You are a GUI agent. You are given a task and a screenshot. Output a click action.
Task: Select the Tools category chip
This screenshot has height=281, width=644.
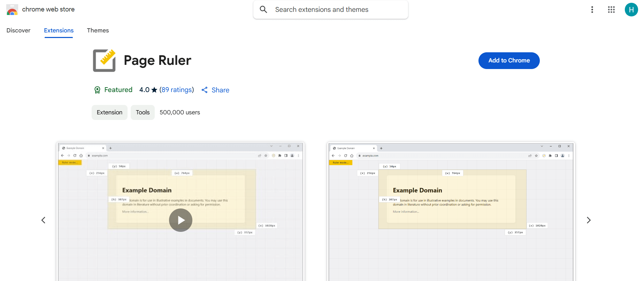[x=143, y=112]
